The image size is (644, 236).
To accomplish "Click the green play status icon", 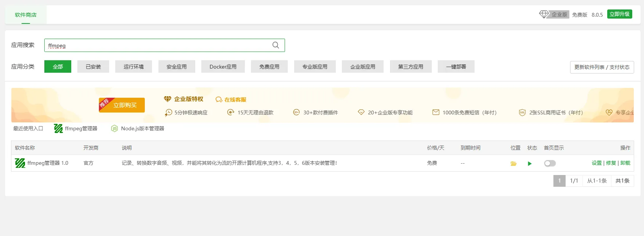I will tap(530, 164).
